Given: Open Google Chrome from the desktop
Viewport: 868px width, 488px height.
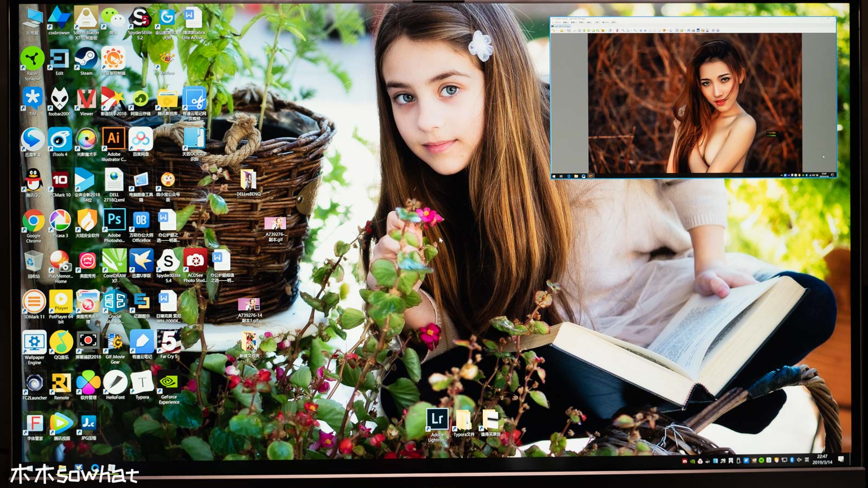Looking at the screenshot, I should tap(34, 226).
